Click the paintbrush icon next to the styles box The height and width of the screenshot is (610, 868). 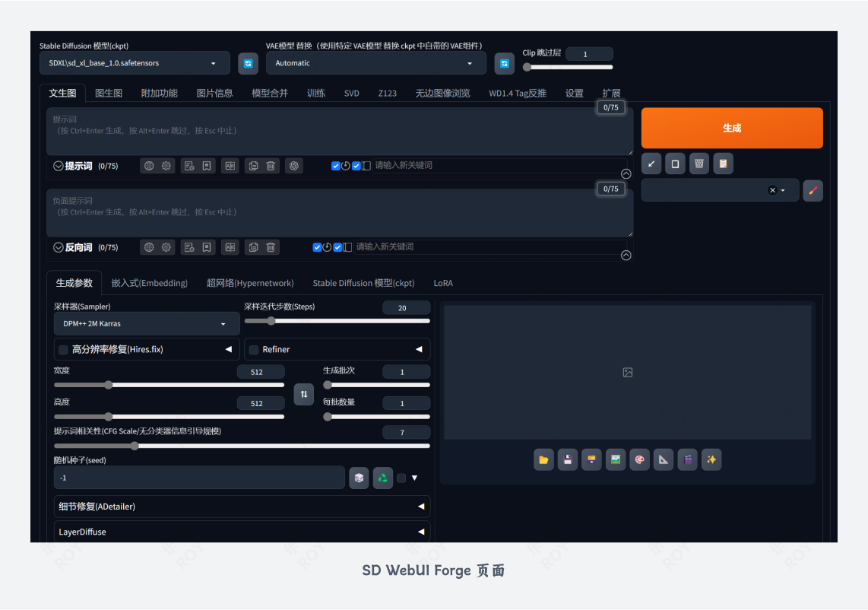[x=813, y=190]
